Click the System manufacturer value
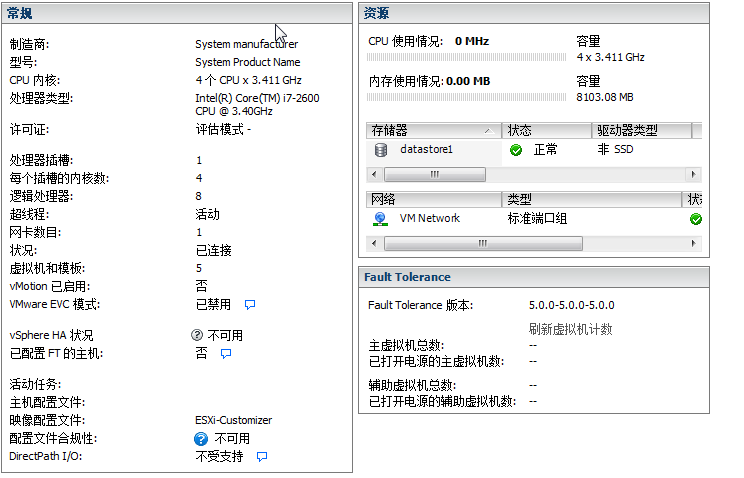 [247, 44]
